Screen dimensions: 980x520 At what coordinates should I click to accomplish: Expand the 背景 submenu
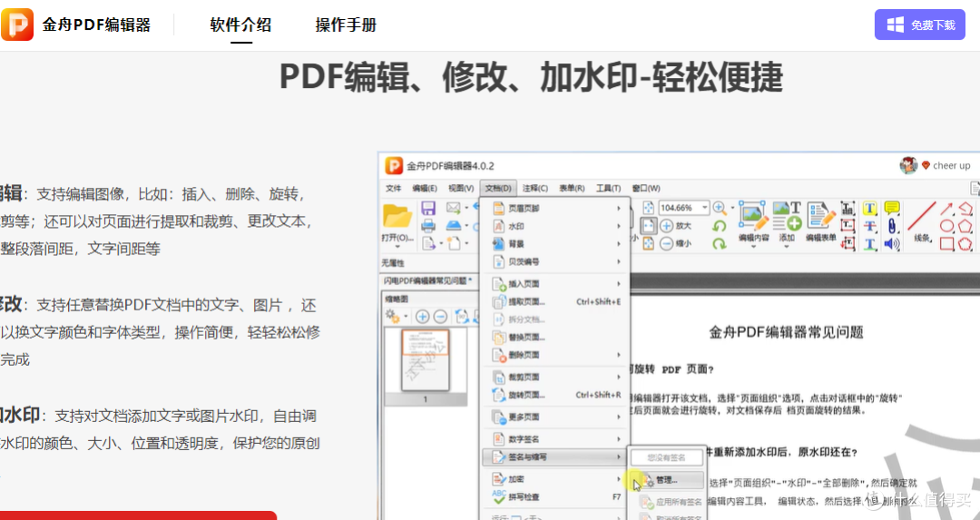555,244
